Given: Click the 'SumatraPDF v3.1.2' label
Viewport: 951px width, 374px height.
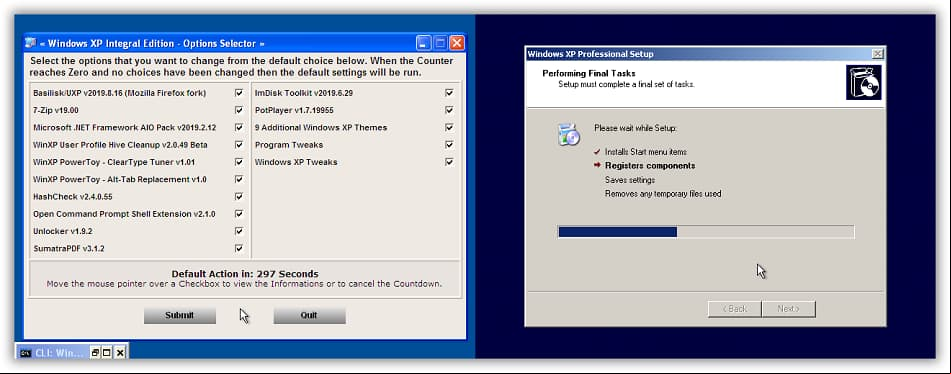Looking at the screenshot, I should coord(69,249).
